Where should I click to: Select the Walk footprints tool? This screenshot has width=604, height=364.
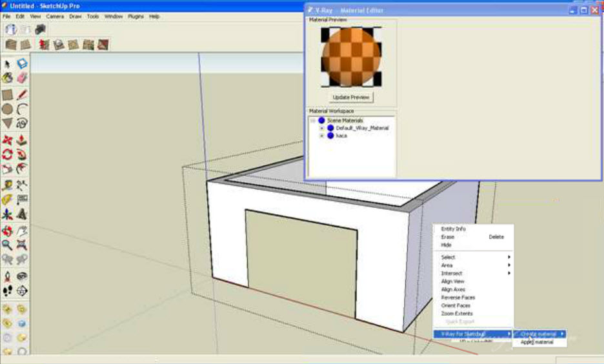(x=7, y=291)
